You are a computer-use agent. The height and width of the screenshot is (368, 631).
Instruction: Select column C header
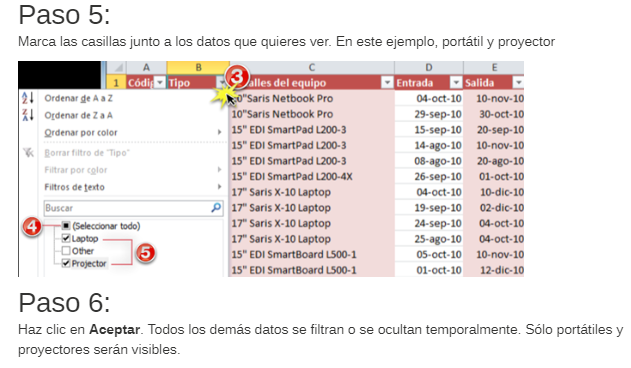[x=312, y=67]
